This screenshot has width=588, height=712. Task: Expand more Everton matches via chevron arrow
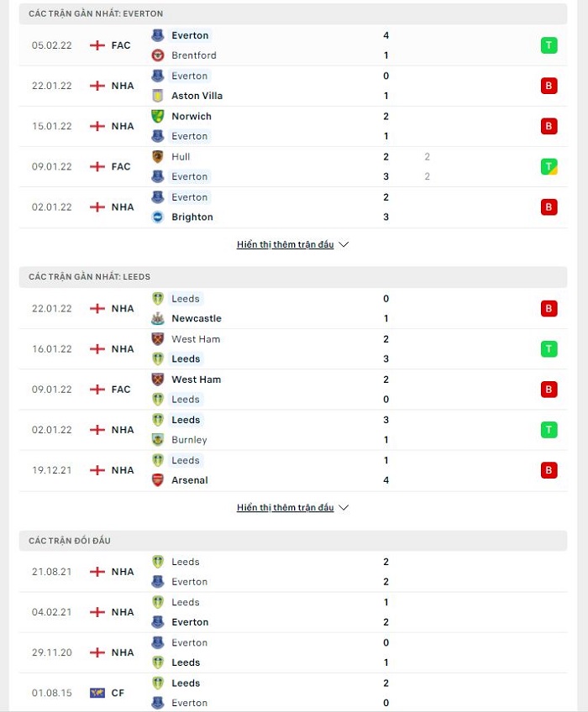click(x=344, y=244)
